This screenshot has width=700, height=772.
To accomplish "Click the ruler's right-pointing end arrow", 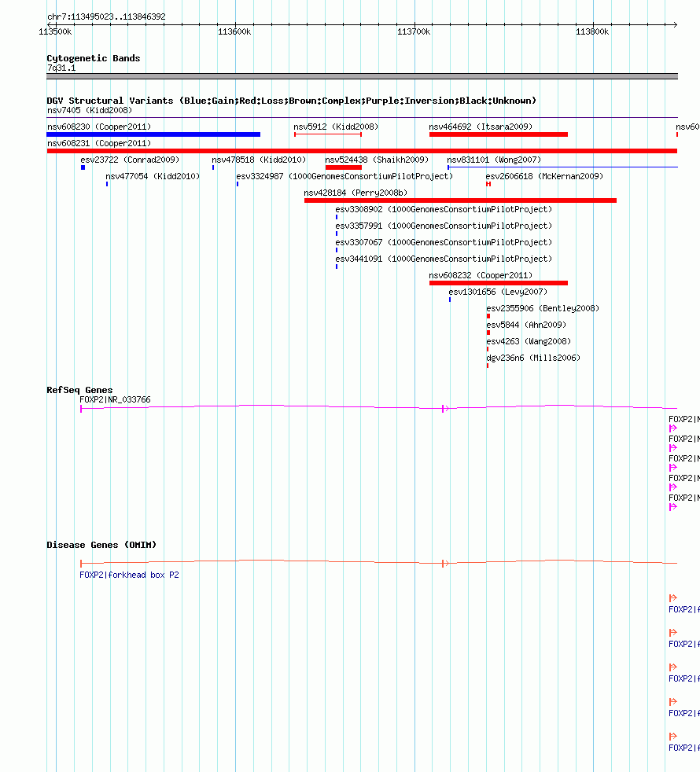I will 675,24.
